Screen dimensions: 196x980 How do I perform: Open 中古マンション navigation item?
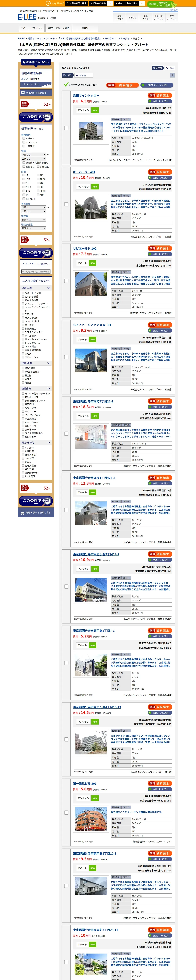click(x=172, y=17)
